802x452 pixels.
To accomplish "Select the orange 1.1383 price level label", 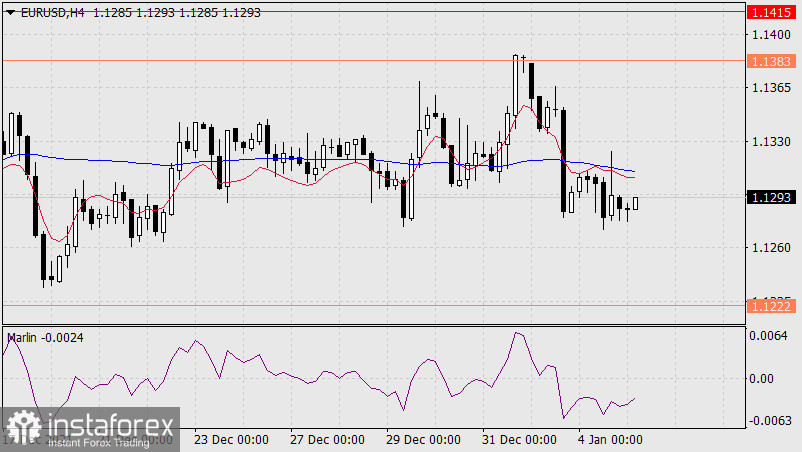I will click(x=771, y=61).
